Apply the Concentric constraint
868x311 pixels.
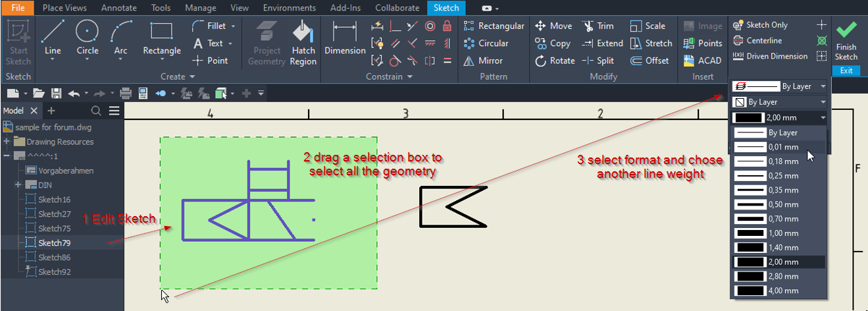click(x=430, y=26)
